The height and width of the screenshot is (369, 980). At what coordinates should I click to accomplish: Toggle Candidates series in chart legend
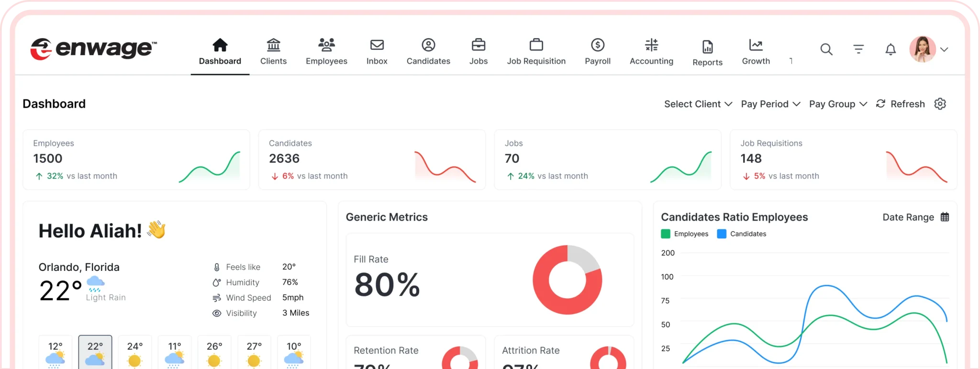point(742,234)
